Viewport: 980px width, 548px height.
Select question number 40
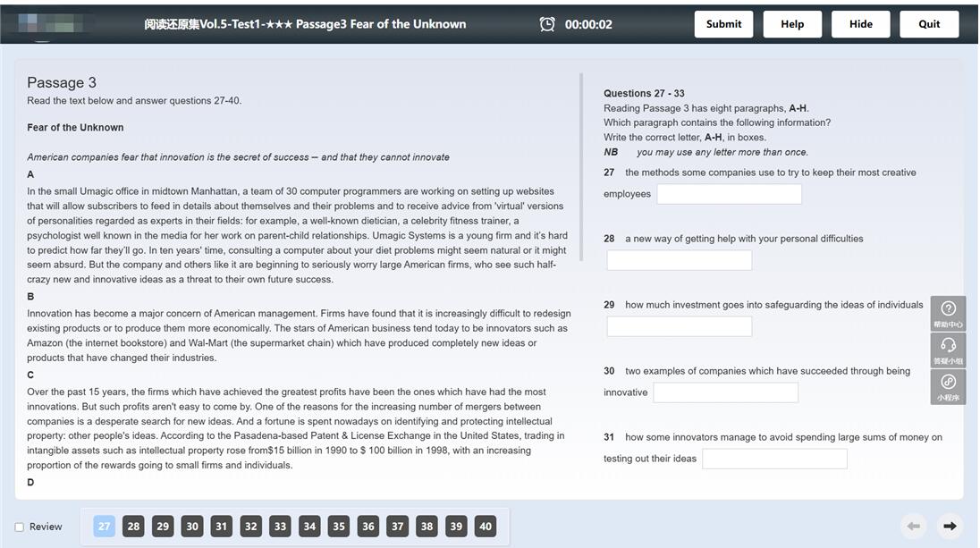(x=485, y=527)
